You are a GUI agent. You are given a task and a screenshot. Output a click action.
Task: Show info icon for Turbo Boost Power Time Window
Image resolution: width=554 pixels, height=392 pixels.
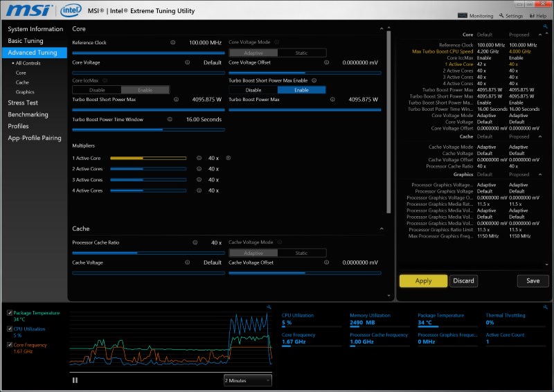point(170,120)
